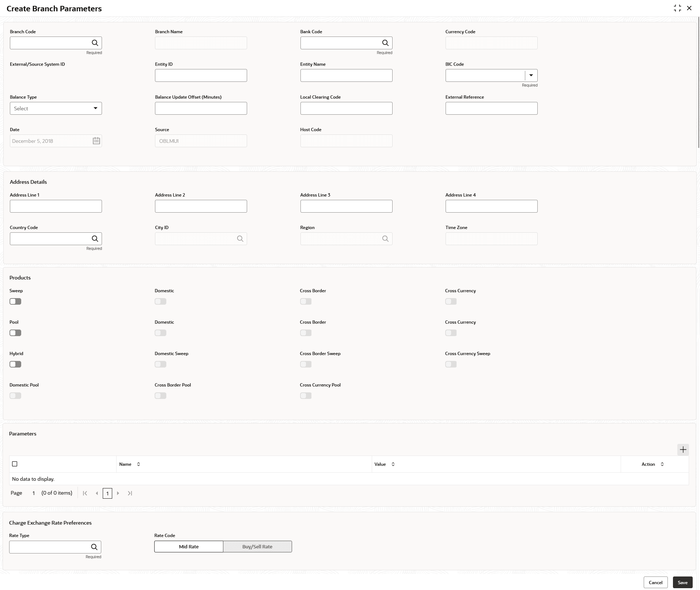Open Branch Code search lookup
Image resolution: width=700 pixels, height=590 pixels.
(95, 43)
